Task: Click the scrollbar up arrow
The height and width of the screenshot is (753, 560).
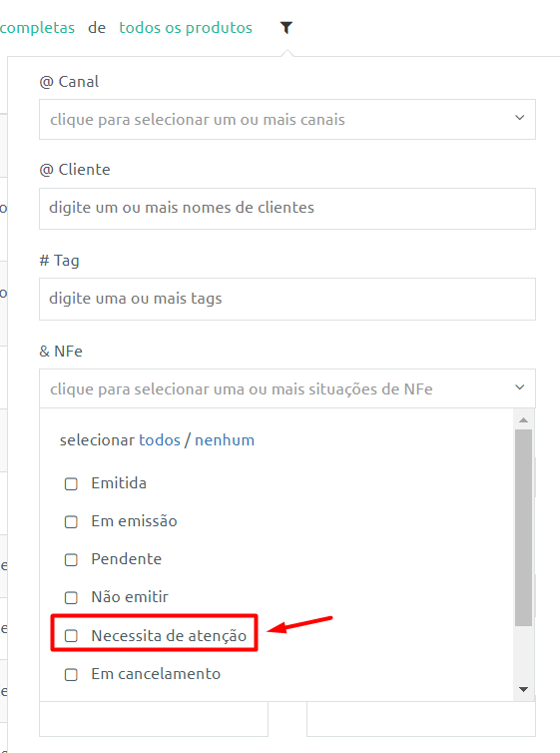Action: (523, 419)
